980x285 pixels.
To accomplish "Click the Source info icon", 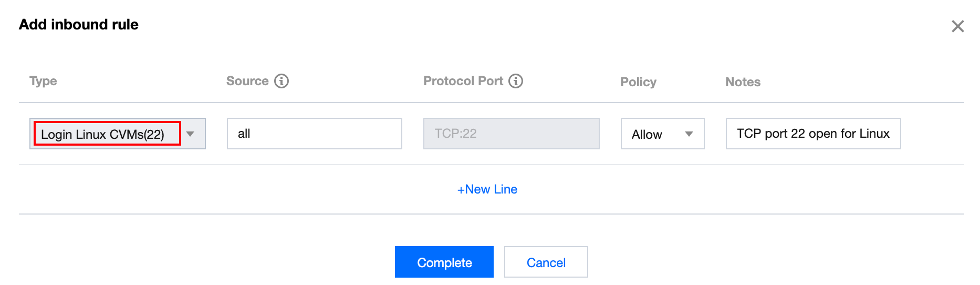I will tap(282, 81).
